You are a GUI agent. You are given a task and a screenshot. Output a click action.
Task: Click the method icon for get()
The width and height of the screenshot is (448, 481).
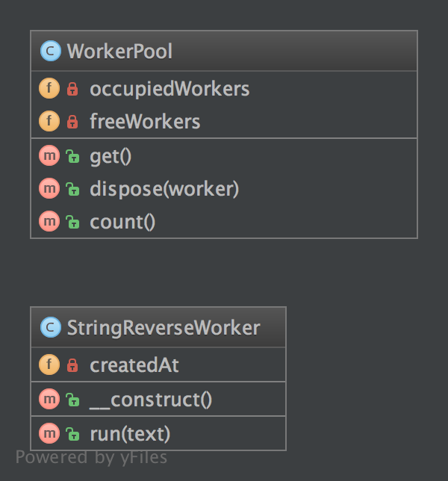point(49,156)
